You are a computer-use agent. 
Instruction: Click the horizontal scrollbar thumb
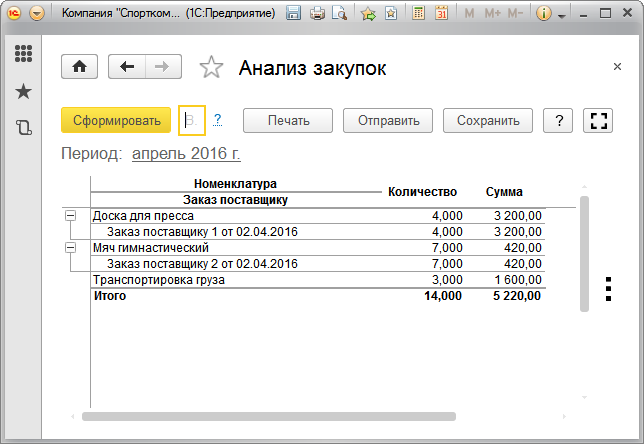[x=269, y=416]
